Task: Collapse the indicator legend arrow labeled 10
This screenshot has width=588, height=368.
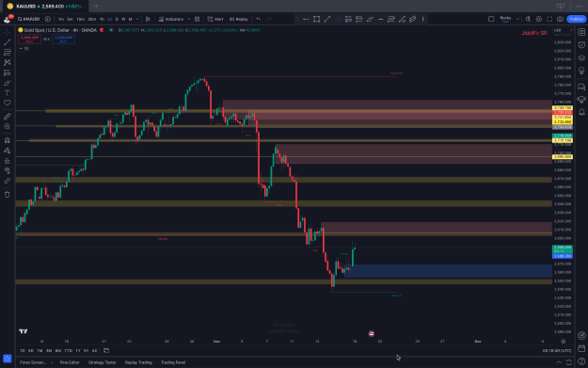Action: coord(24,48)
